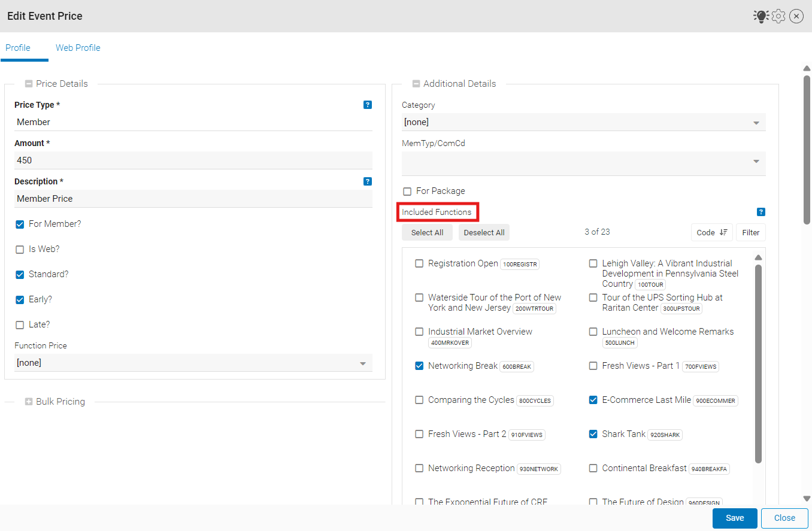Uncheck the Standard? checkbox
This screenshot has height=531, width=812.
pyautogui.click(x=20, y=275)
